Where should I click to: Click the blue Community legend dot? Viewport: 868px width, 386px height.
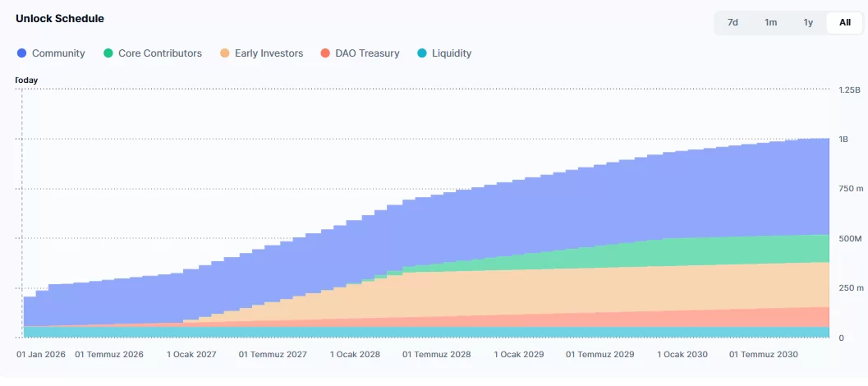pos(22,53)
